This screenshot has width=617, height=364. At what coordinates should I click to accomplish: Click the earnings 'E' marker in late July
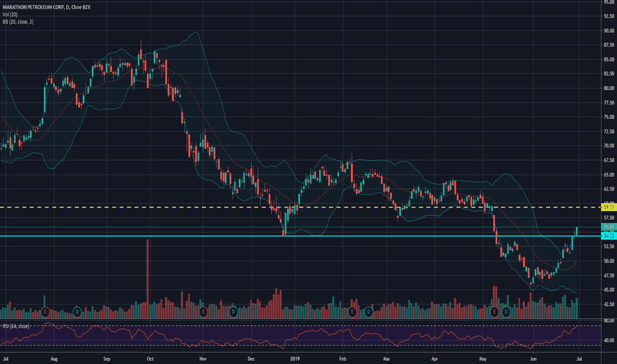coord(45,312)
